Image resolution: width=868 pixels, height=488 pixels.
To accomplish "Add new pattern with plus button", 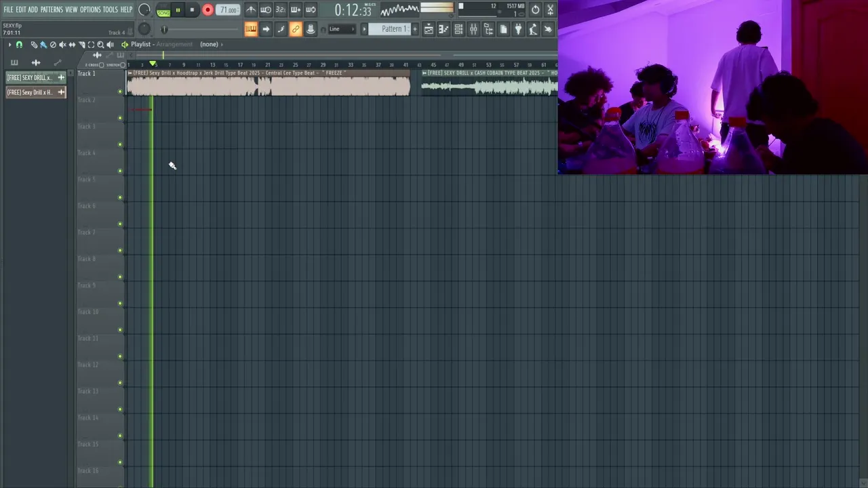I will tap(415, 29).
